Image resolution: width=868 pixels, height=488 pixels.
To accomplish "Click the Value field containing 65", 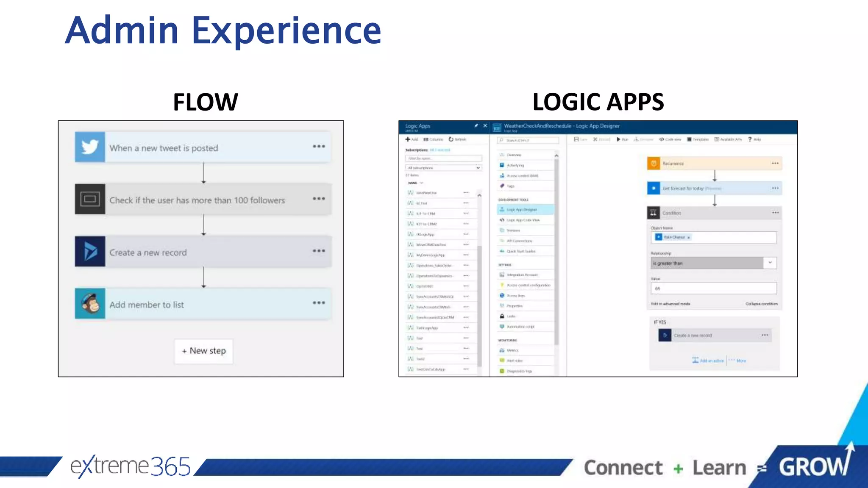I will point(713,288).
